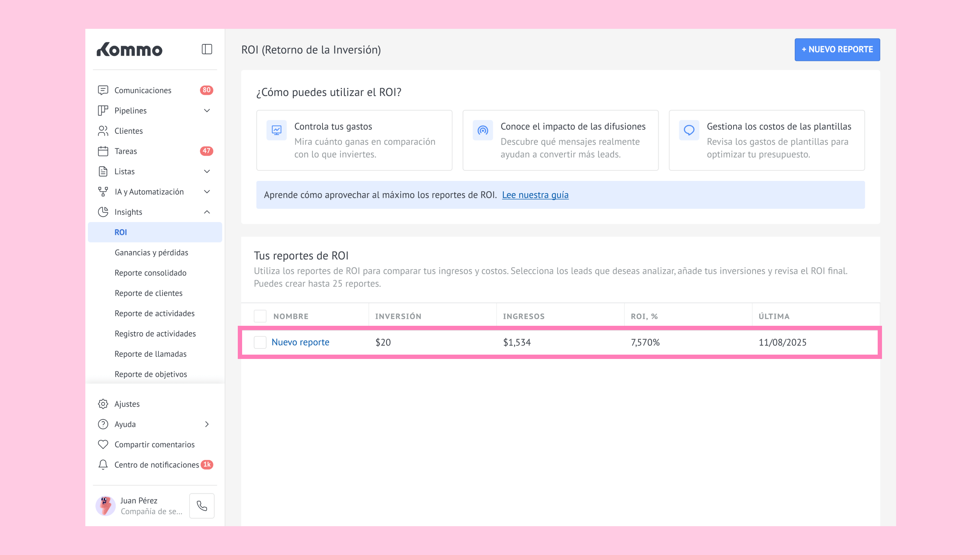Select Reporte de llamadas in sidebar

(151, 354)
